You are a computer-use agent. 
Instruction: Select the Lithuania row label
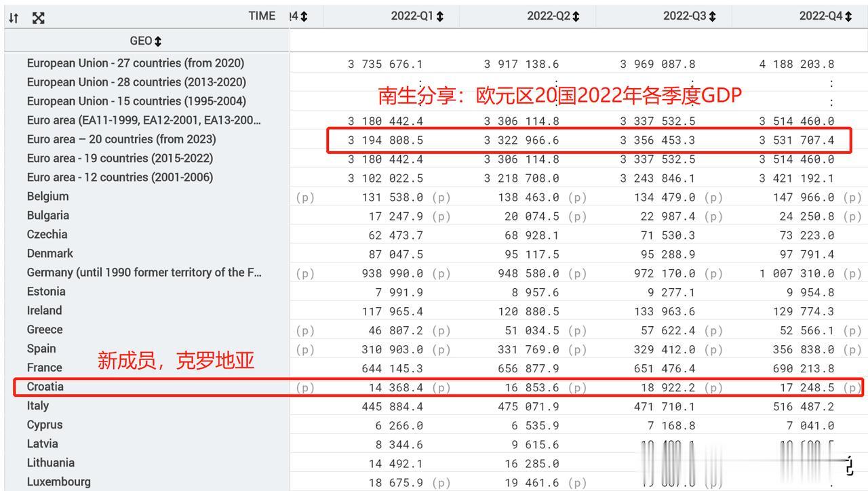point(50,462)
